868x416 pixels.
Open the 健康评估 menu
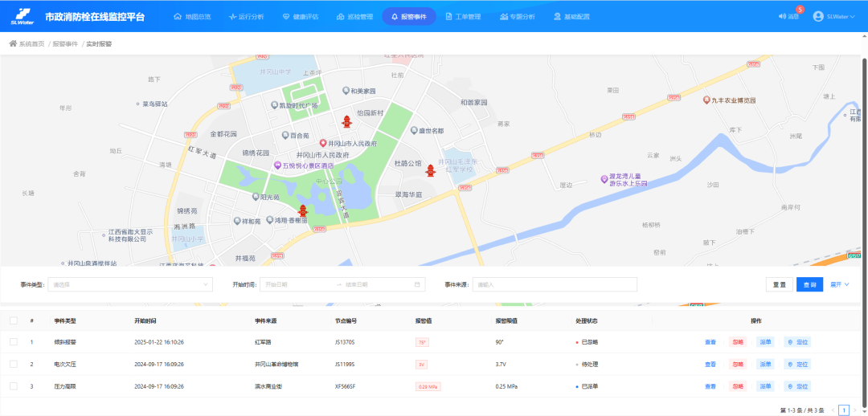coord(300,17)
